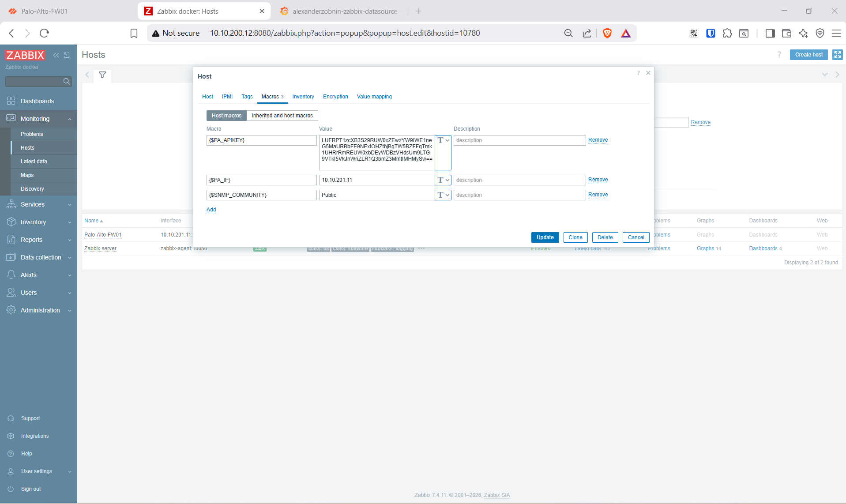Open the Brave VPN icon

pyautogui.click(x=820, y=33)
